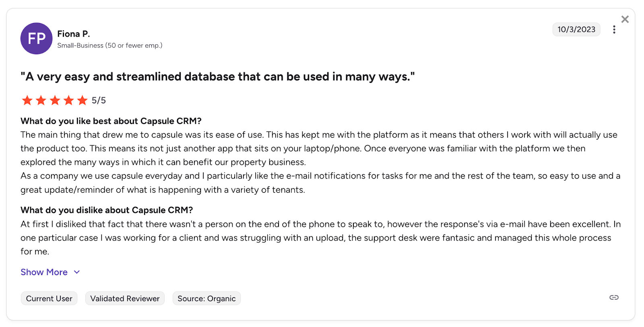The image size is (644, 327).
Task: Click the copy review link icon
Action: click(614, 298)
